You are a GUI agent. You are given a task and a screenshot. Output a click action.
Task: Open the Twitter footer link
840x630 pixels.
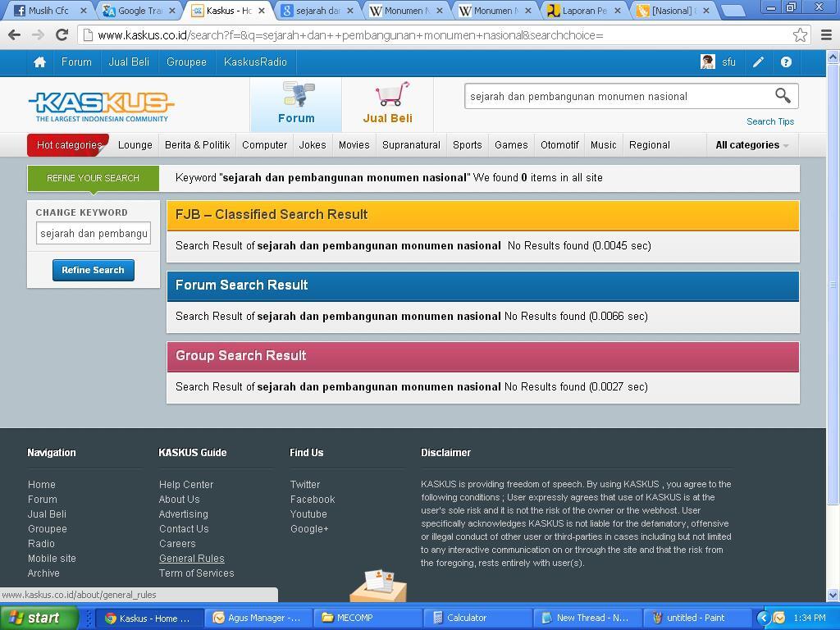tap(305, 485)
